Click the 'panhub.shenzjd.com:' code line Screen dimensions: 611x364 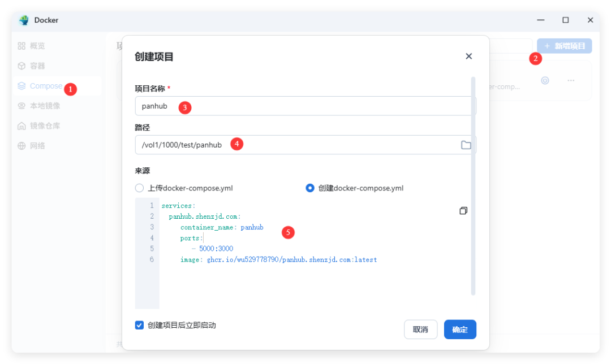[205, 216]
